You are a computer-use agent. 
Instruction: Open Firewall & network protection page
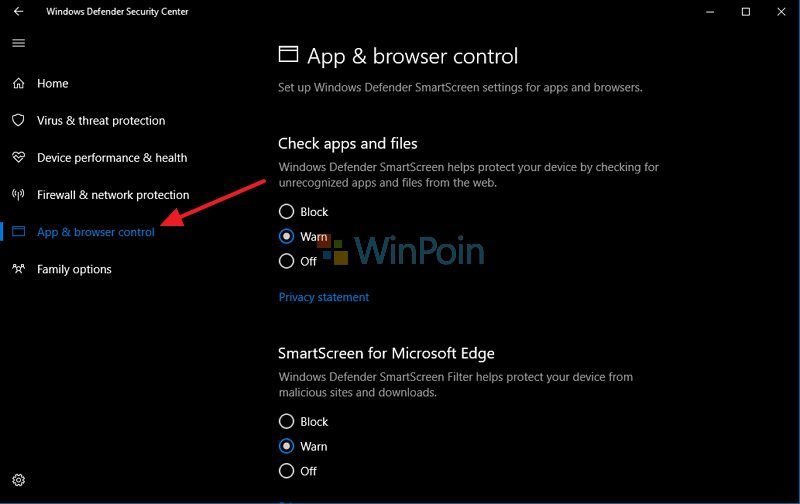click(x=112, y=194)
